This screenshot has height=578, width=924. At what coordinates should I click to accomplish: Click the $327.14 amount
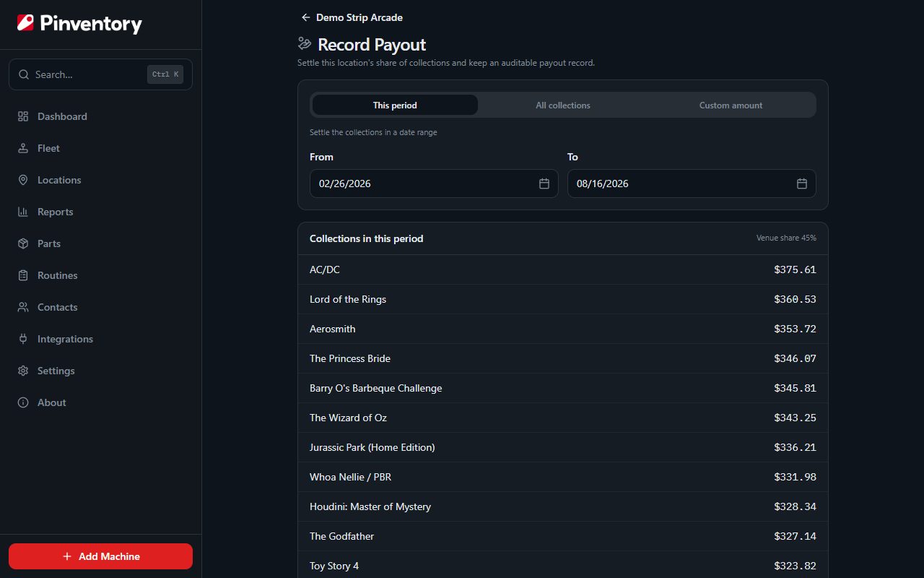[795, 536]
